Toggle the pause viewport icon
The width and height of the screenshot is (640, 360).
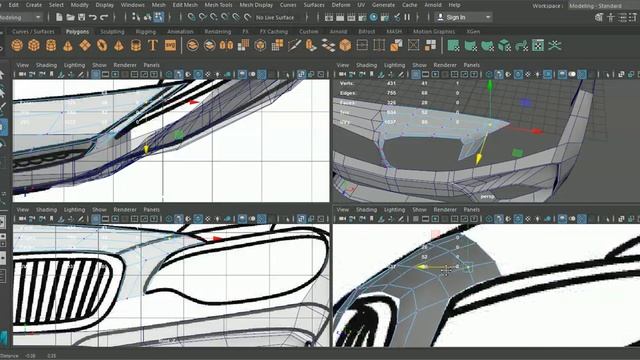click(x=407, y=17)
